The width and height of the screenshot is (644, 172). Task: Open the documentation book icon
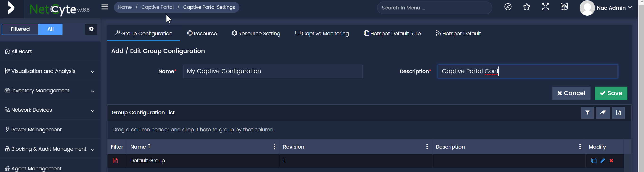[564, 7]
